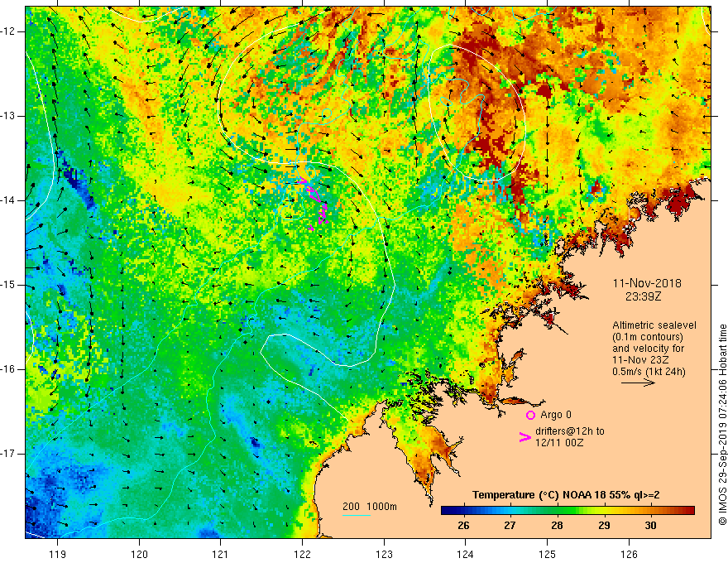
Task: Click the 26 tick label on color bar
Action: (463, 526)
